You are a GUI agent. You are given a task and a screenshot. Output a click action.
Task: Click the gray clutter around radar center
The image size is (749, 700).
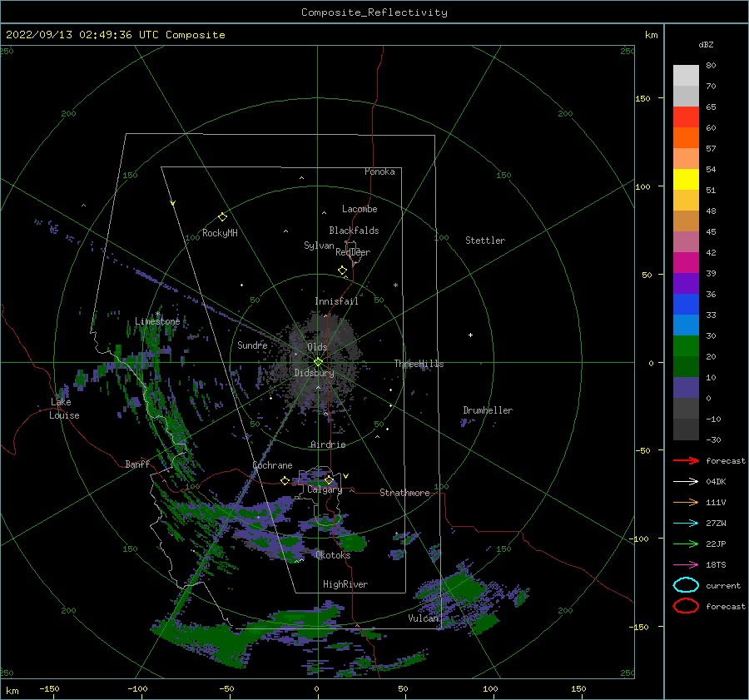[318, 360]
